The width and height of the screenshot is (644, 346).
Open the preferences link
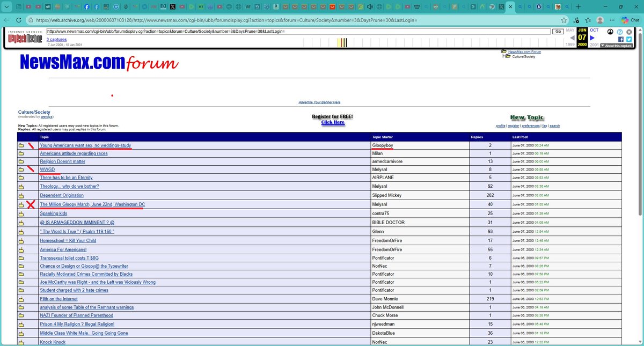531,126
